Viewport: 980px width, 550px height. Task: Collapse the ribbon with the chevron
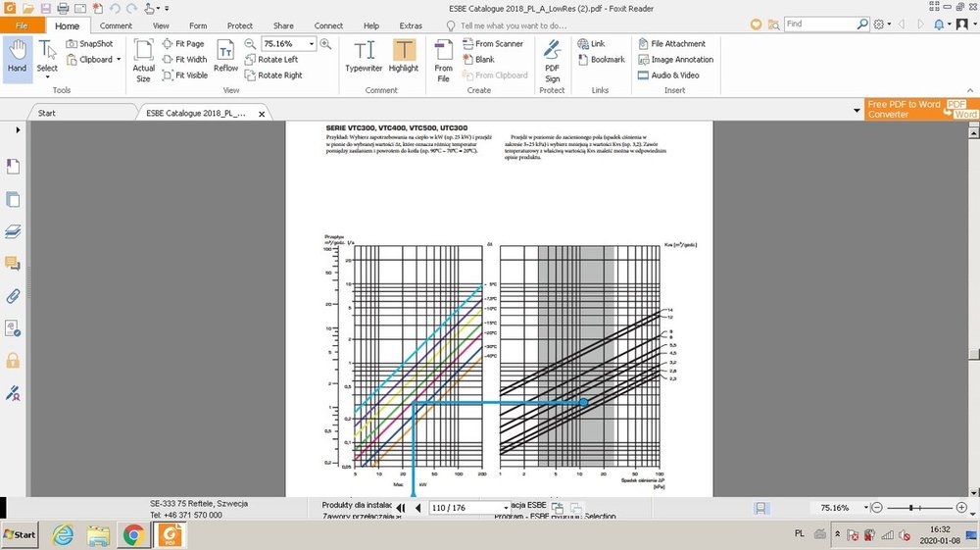pyautogui.click(x=970, y=88)
